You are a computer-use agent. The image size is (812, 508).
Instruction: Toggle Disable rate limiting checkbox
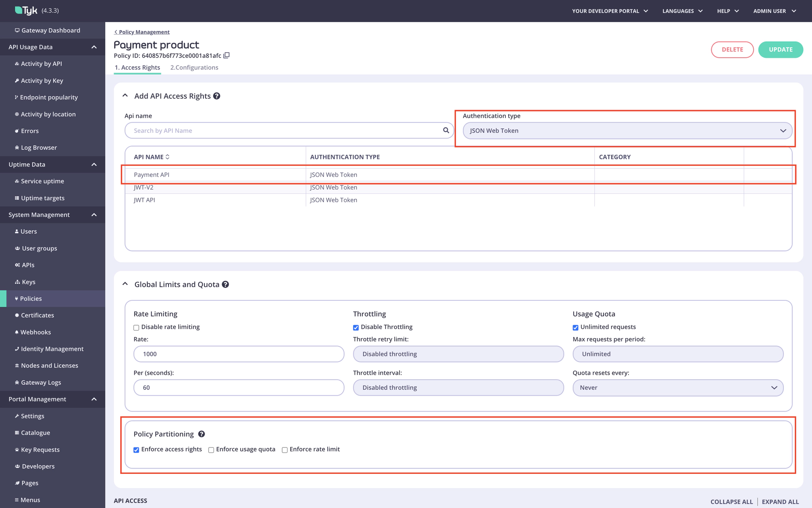pyautogui.click(x=137, y=327)
